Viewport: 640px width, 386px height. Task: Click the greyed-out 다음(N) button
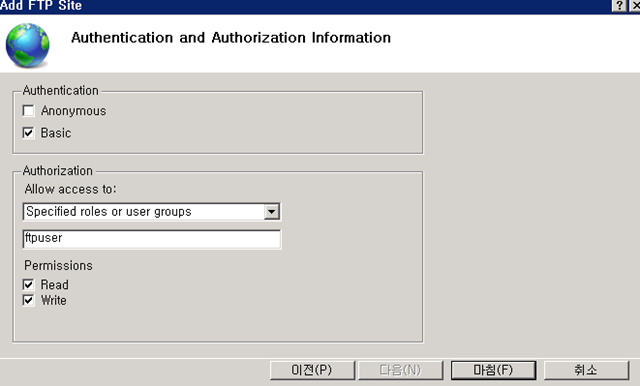tap(400, 370)
